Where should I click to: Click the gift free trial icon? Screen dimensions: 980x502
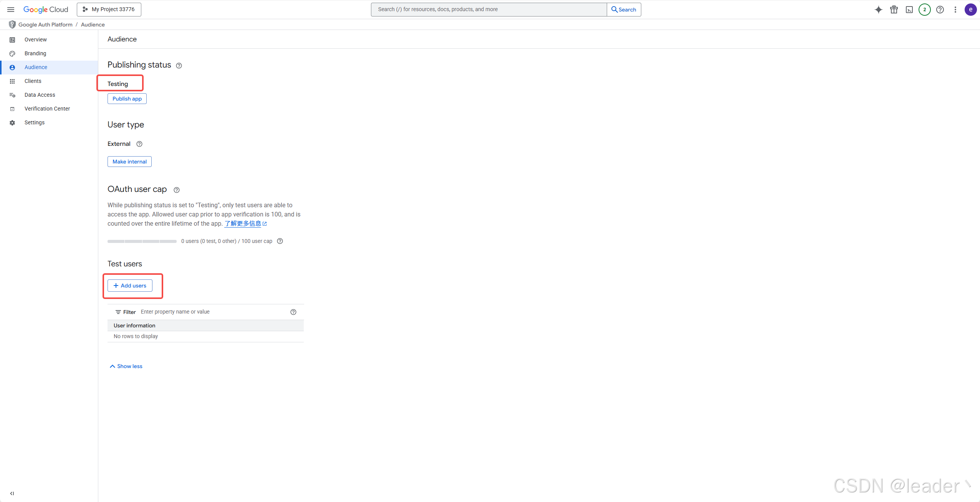pos(894,10)
